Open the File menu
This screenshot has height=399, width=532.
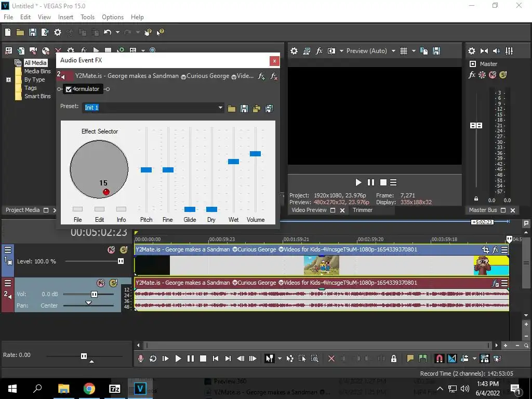(x=8, y=17)
